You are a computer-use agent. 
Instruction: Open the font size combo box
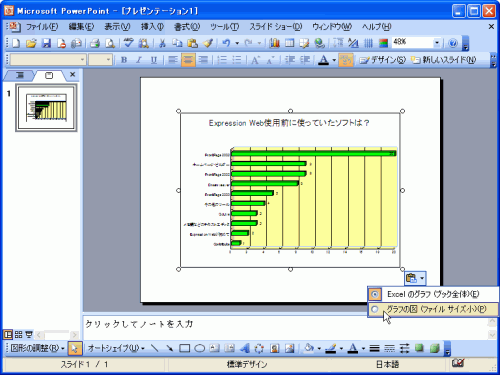(100, 60)
